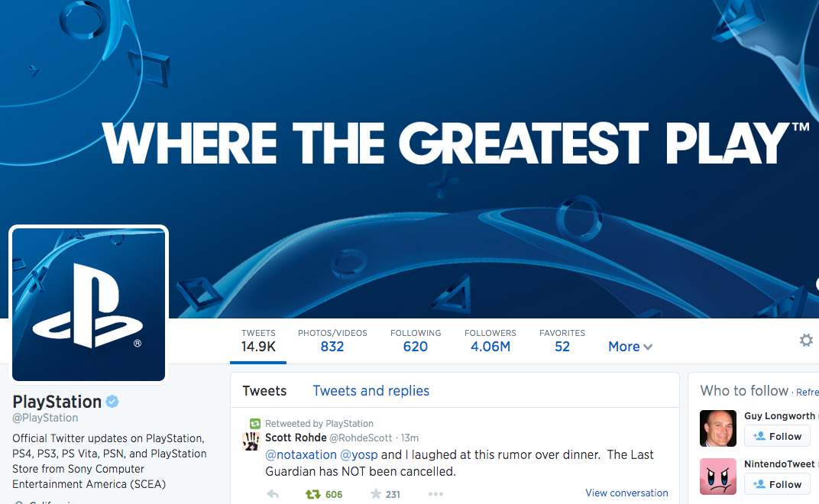This screenshot has width=819, height=504.
Task: Click View conversation link
Action: 626,493
